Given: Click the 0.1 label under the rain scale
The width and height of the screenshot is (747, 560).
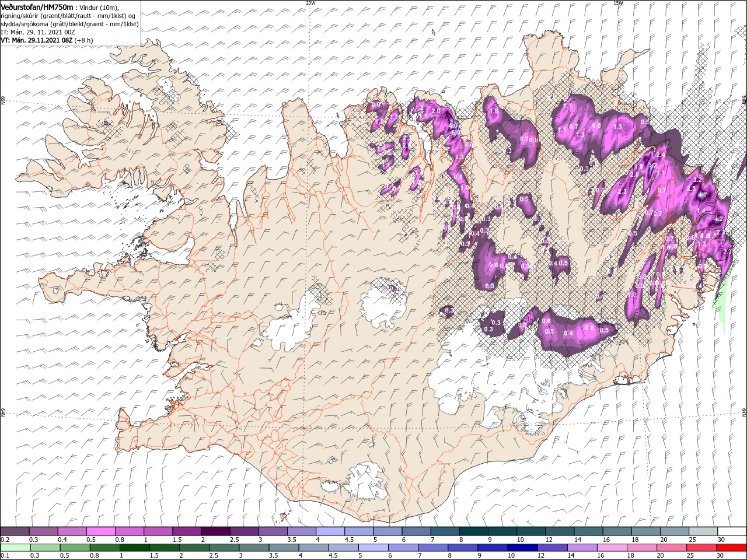Looking at the screenshot, I should (x=5, y=555).
